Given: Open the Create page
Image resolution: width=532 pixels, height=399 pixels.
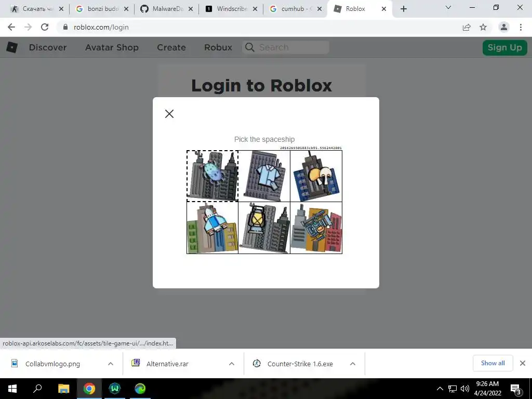Looking at the screenshot, I should pos(171,47).
